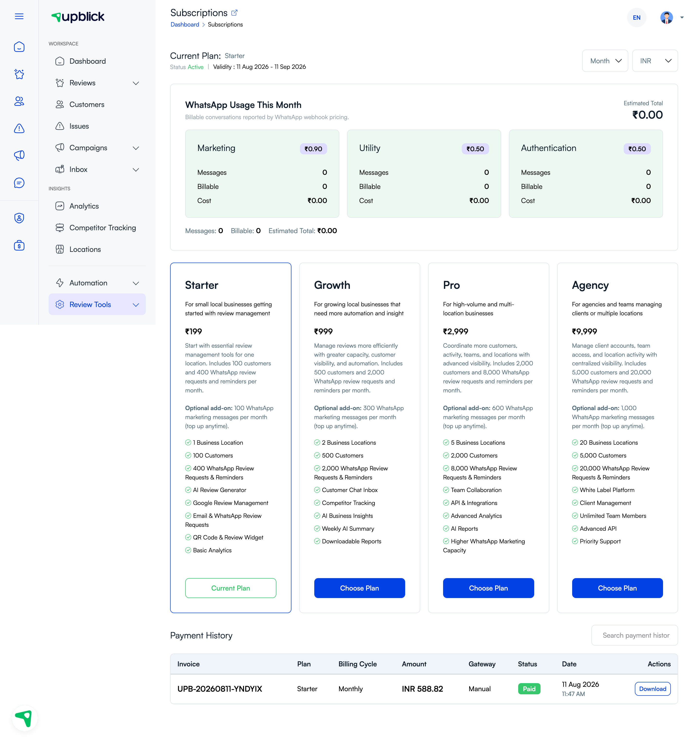Click the account shield icon in rail

point(19,218)
